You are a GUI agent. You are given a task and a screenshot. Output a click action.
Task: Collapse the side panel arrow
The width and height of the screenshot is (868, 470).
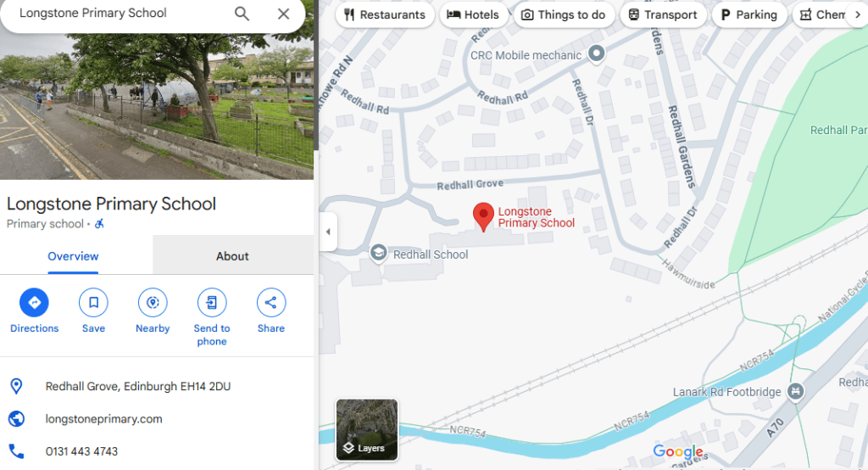328,232
